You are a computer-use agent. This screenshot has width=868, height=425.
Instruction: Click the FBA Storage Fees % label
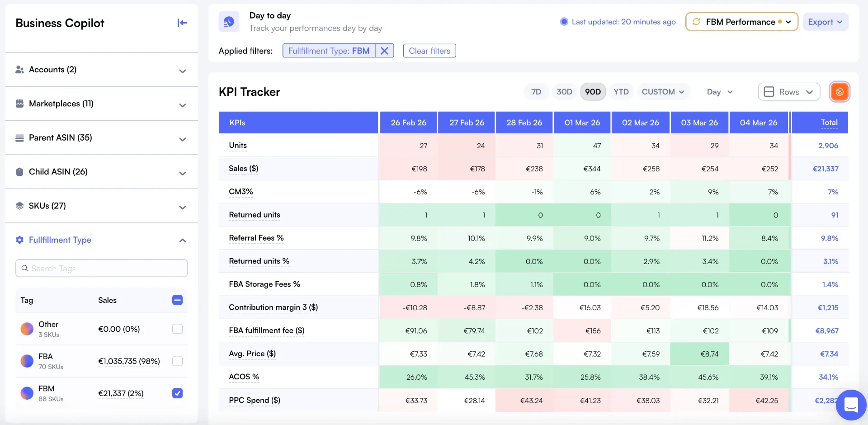[264, 284]
